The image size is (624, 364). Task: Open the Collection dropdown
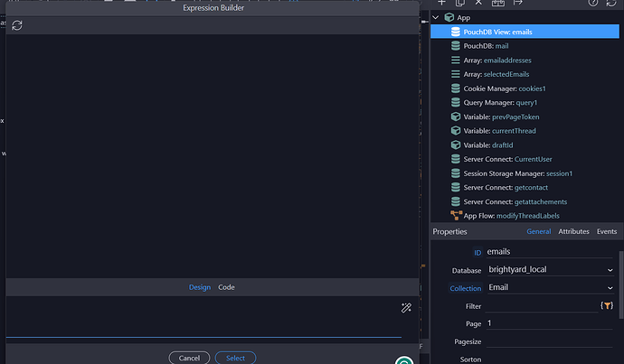[x=550, y=287]
